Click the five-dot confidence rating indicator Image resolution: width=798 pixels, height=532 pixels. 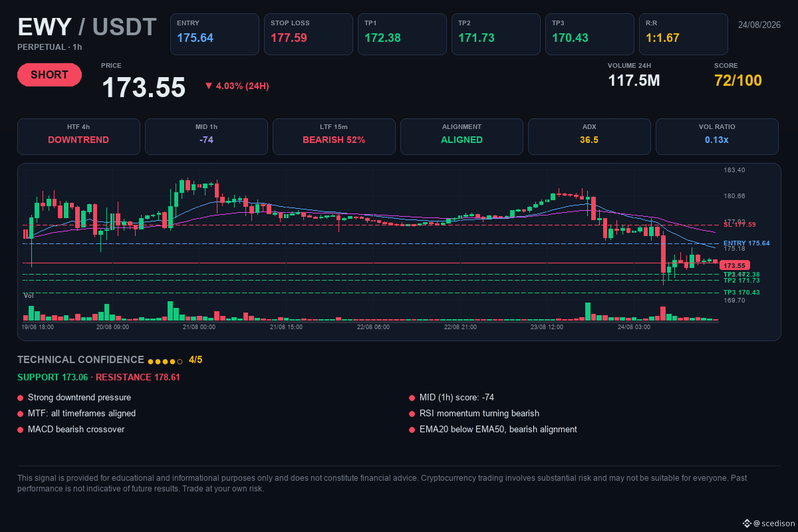tap(165, 362)
